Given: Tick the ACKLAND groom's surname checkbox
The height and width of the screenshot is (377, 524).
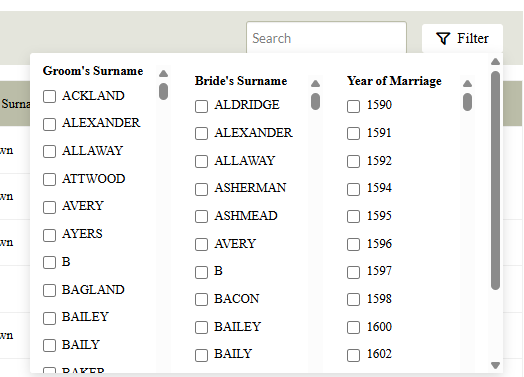Looking at the screenshot, I should [49, 96].
